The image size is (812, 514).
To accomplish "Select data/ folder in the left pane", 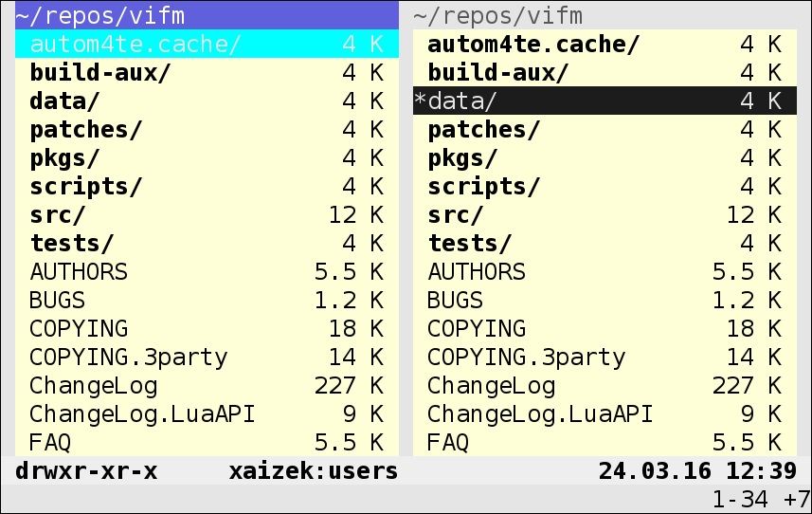I will pos(207,101).
